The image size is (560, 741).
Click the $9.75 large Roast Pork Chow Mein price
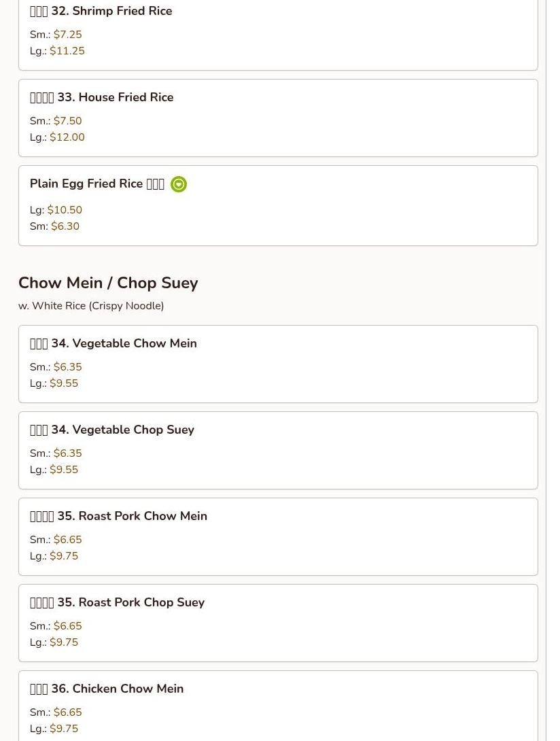pos(64,556)
